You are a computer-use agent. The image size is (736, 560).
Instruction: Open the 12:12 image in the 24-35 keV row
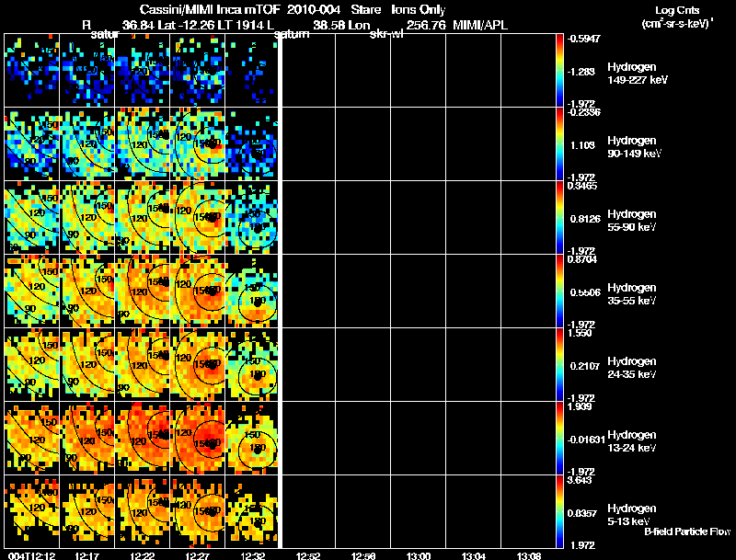pos(32,365)
